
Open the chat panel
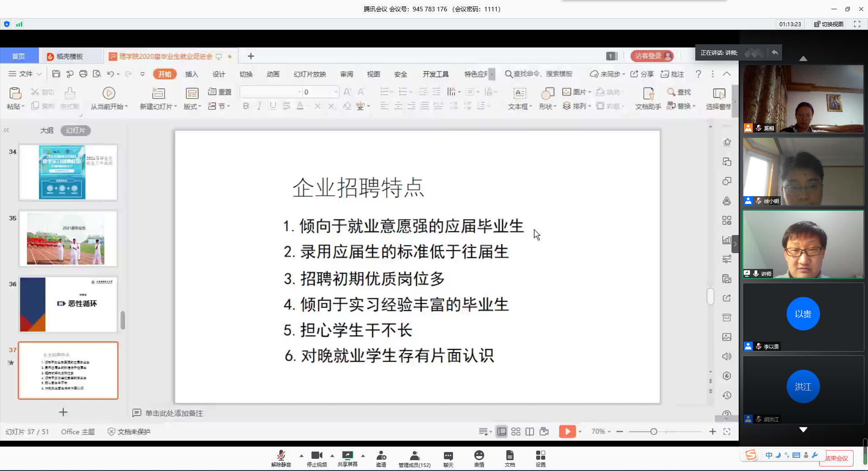pos(448,456)
